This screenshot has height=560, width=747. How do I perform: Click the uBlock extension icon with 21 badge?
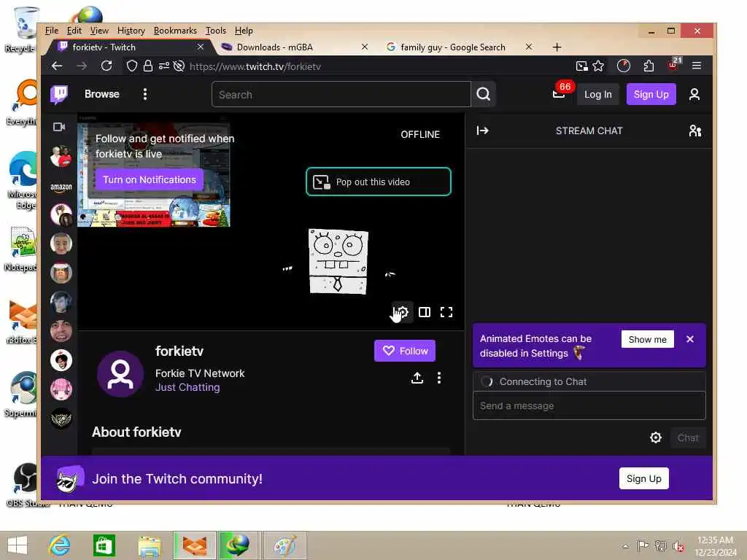coord(673,65)
